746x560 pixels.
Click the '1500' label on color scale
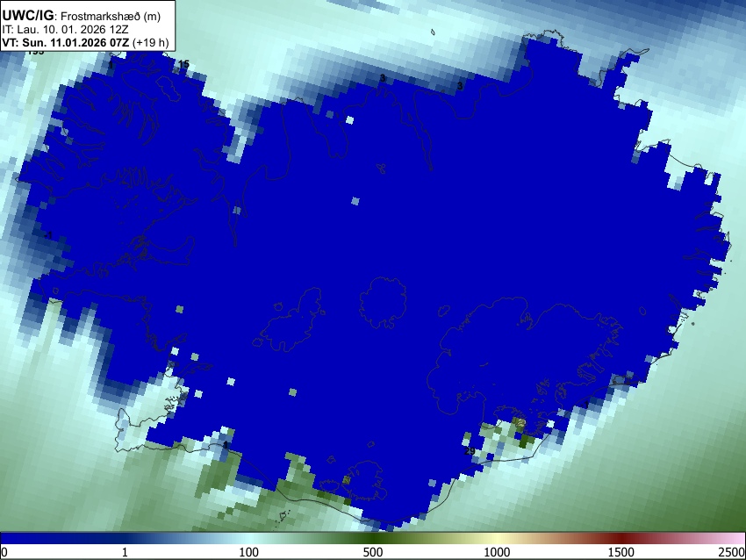620,552
